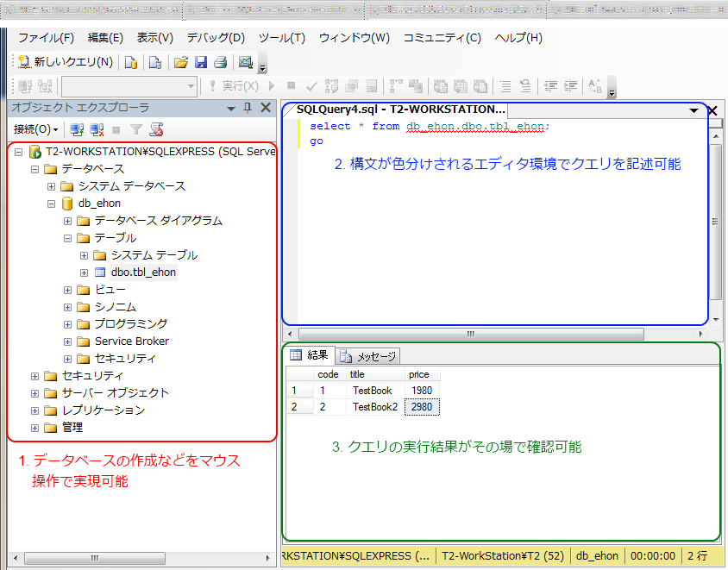Click the indent icon in the SQL editor toolbar

click(570, 86)
